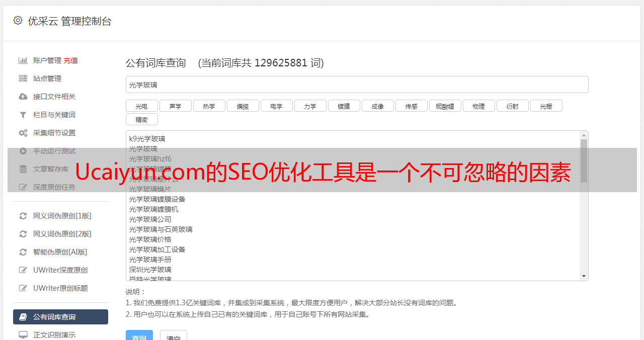Open 账户管理 via its bar chart icon
644x340 pixels.
23,60
